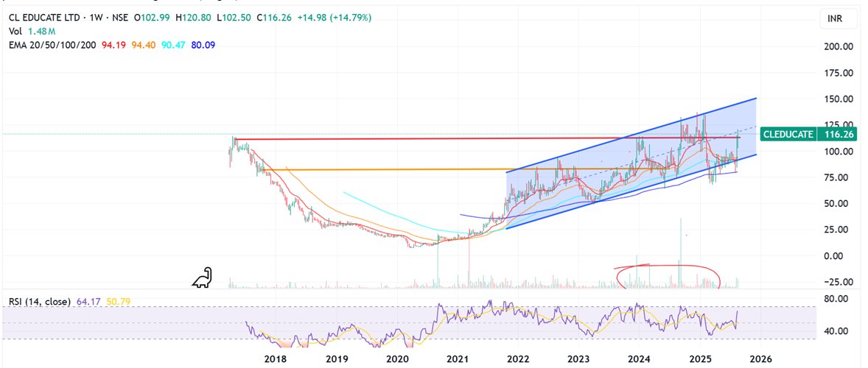Click the EMA 50 value 94.40
The image size is (868, 368).
coord(143,45)
